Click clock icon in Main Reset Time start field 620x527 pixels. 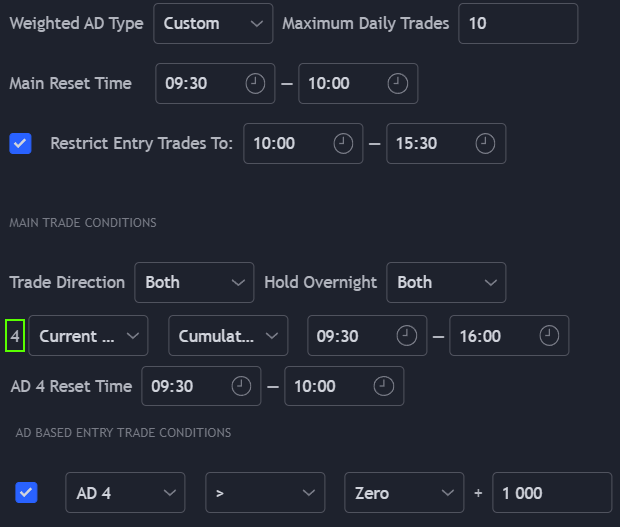(x=255, y=84)
